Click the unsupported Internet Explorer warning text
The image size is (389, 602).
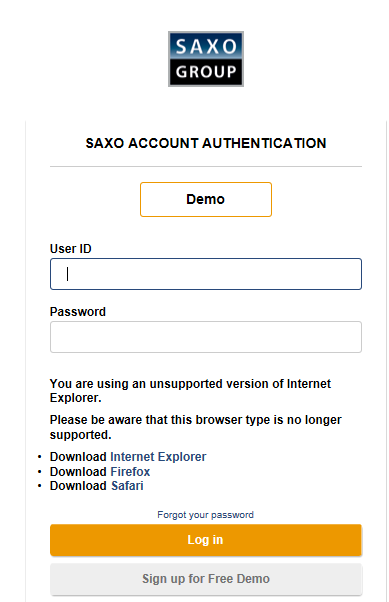tap(190, 390)
